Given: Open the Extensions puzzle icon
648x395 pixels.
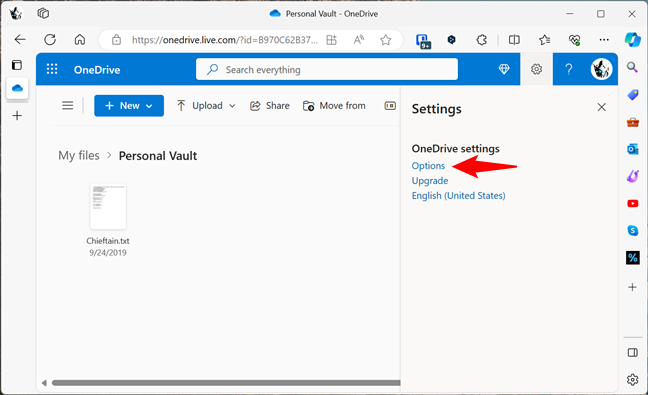Looking at the screenshot, I should pos(481,40).
